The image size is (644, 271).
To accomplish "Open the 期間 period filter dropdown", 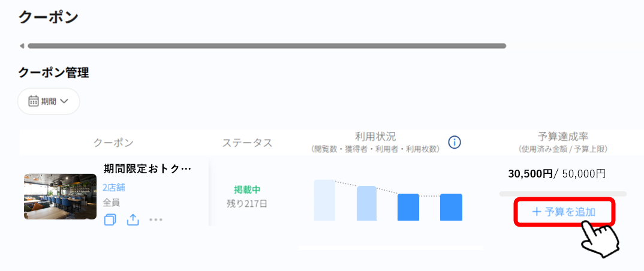I will click(x=49, y=101).
